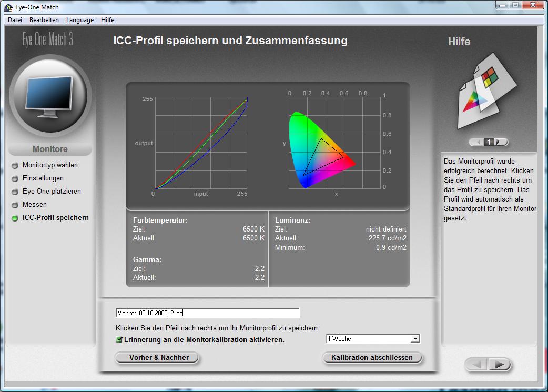Click the ICC profile documents icon in Hilfe
This screenshot has width=548, height=392.
(487, 92)
